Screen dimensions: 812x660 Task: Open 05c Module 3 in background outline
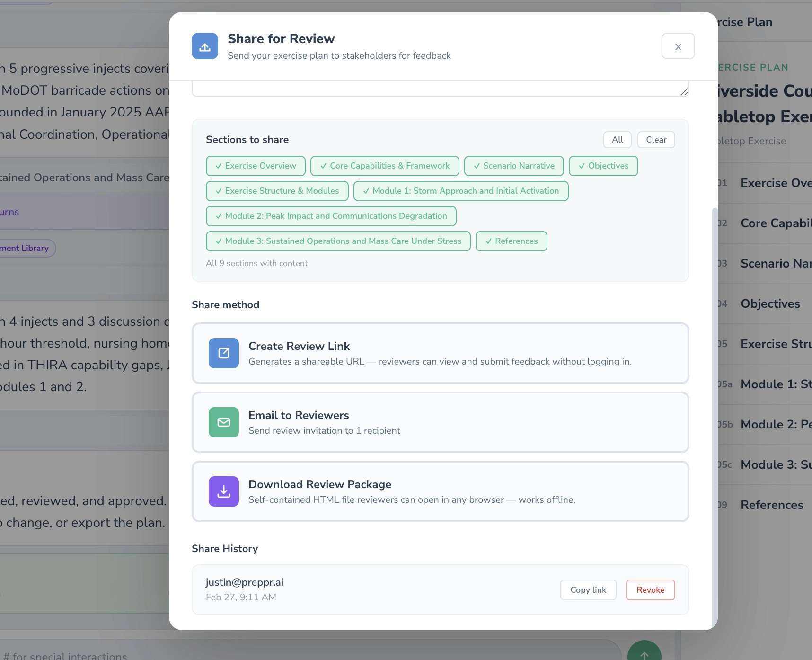pyautogui.click(x=765, y=464)
